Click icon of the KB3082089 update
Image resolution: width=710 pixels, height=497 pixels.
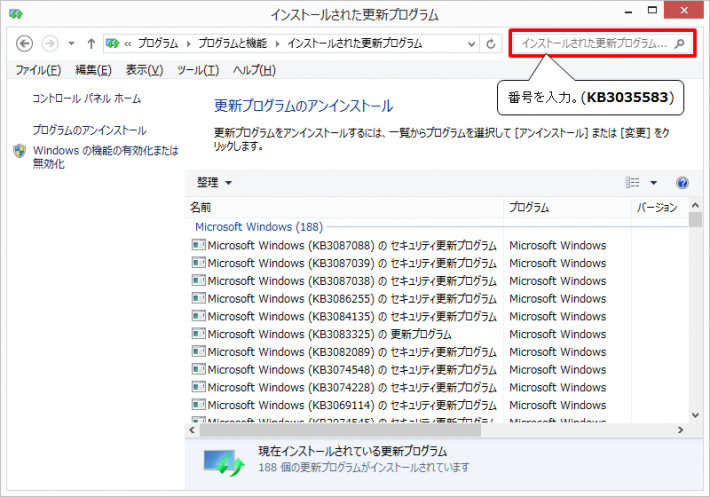pos(198,351)
